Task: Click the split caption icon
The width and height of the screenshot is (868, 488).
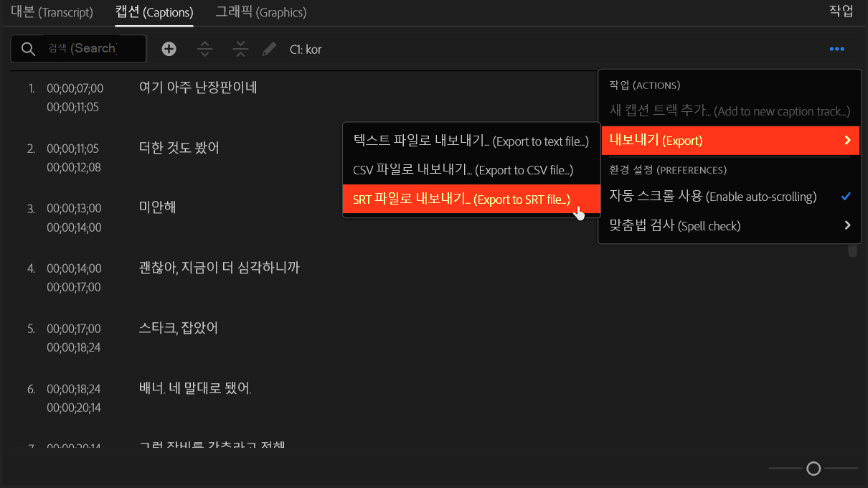Action: [x=205, y=49]
